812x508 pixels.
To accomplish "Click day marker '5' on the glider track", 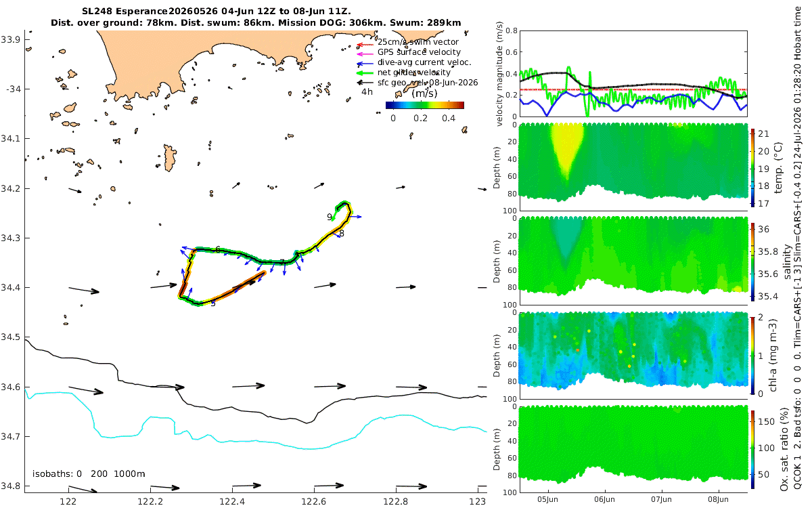I will pos(213,303).
